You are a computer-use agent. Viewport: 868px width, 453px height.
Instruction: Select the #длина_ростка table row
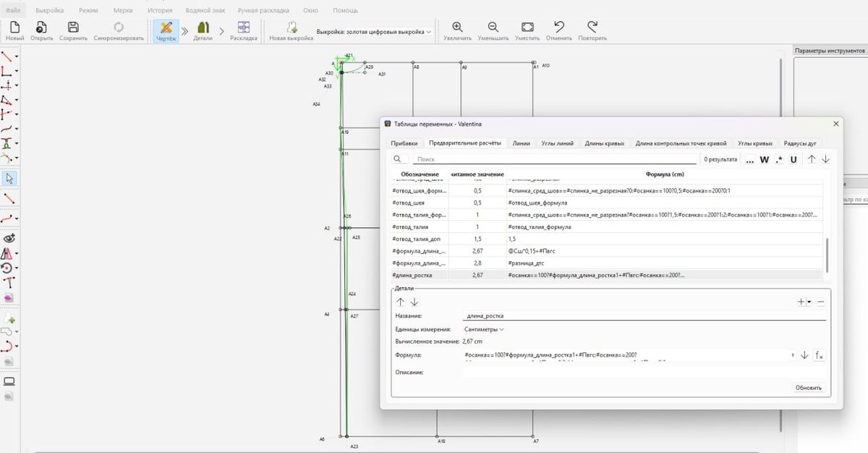pos(606,275)
